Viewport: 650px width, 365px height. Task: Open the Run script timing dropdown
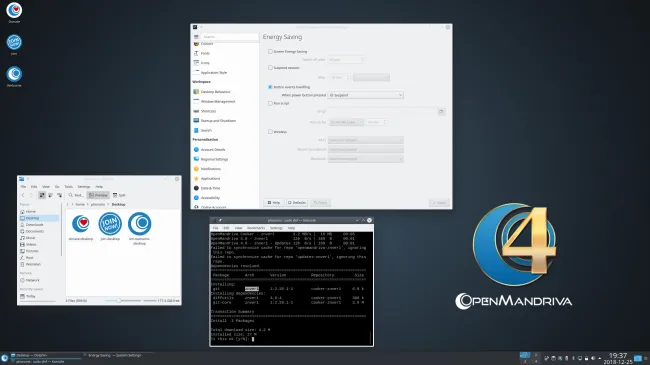[347, 122]
